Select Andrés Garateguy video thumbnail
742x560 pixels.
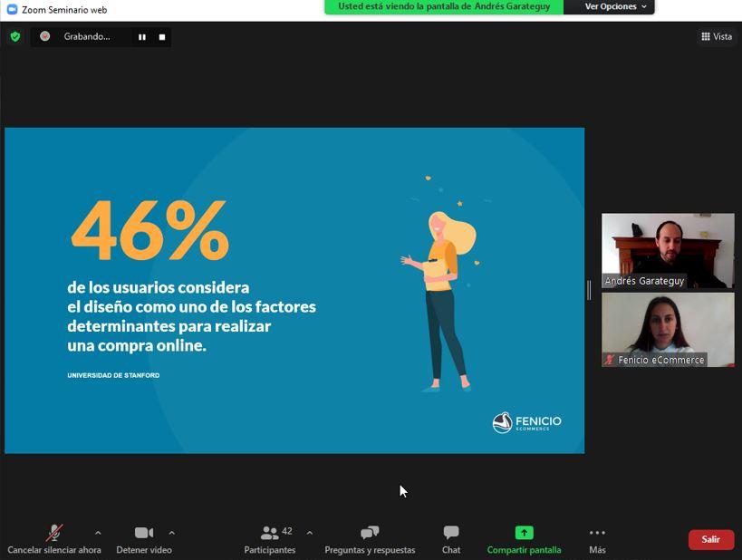(x=668, y=250)
